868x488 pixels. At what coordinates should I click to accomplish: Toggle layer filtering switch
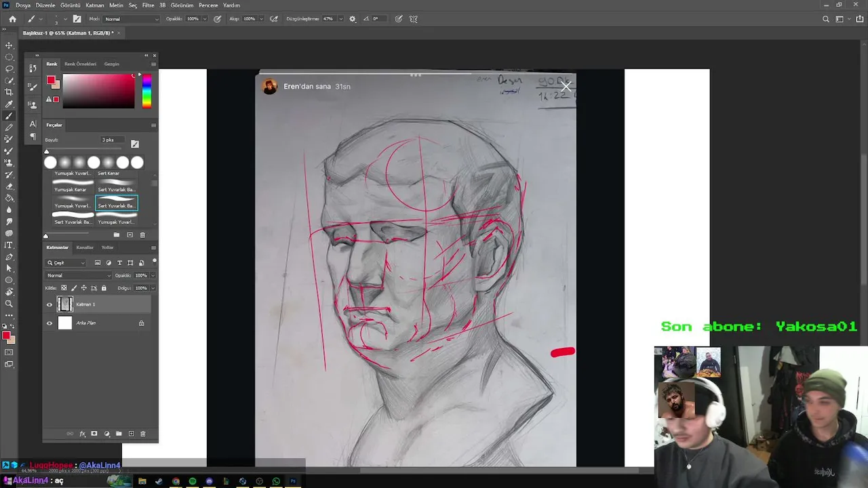(x=154, y=261)
